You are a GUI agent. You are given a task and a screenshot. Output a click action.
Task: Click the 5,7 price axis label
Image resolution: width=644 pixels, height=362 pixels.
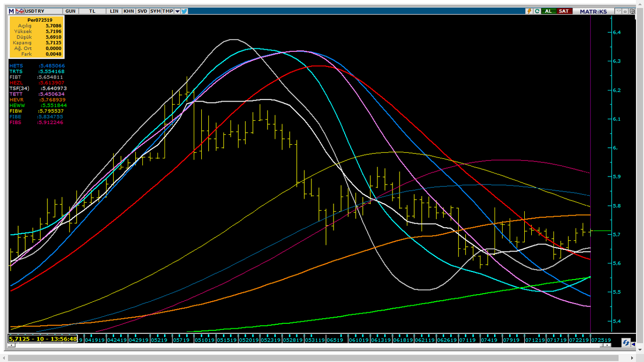(617, 234)
